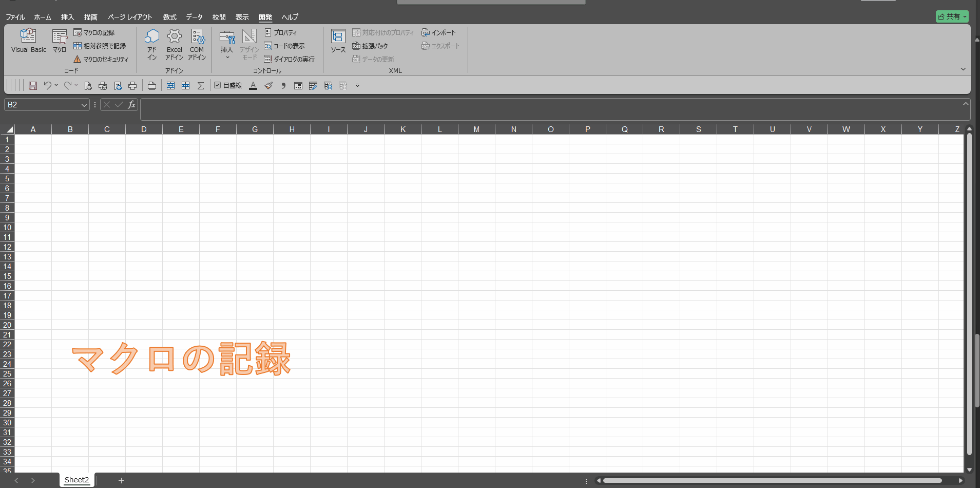This screenshot has height=488, width=980.
Task: Collapse the ribbon using the chevron
Action: click(963, 69)
